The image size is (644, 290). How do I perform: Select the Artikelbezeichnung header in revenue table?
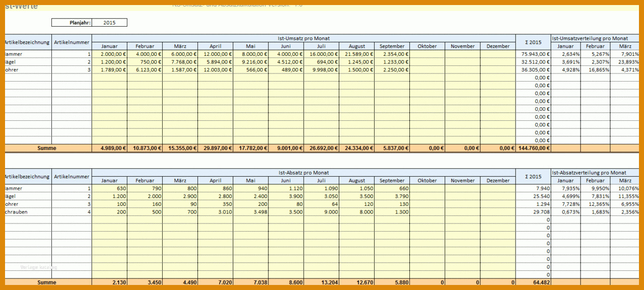pyautogui.click(x=27, y=42)
